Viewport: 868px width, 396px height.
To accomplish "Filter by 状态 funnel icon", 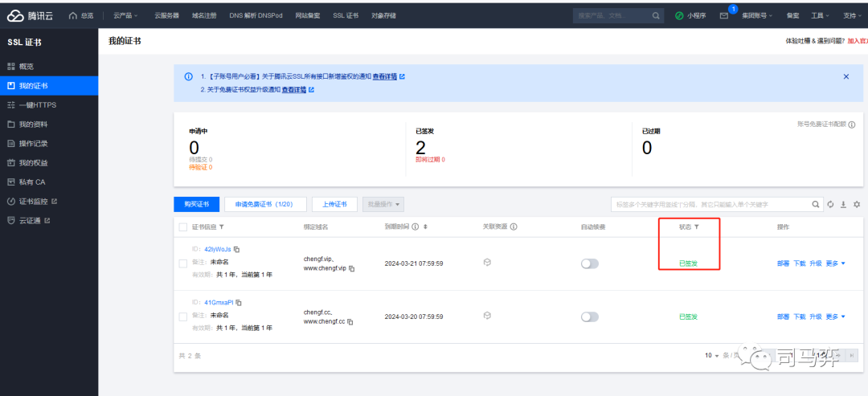I will coord(696,227).
